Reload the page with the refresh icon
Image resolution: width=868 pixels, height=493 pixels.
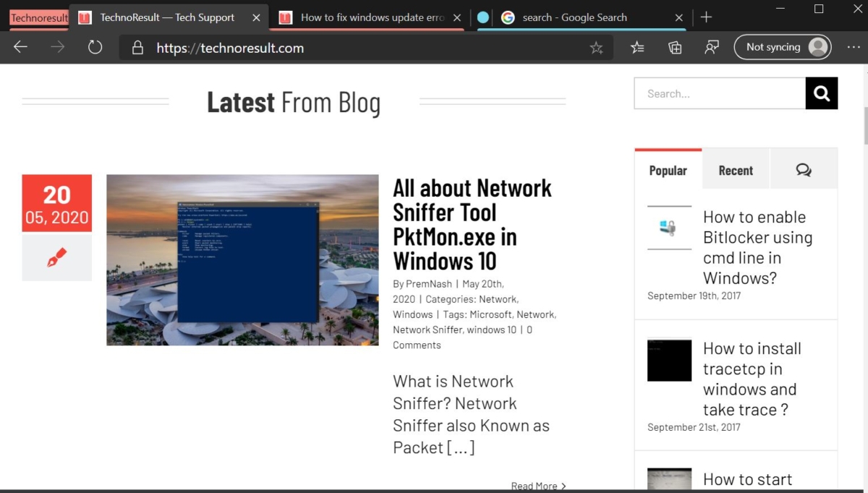point(95,48)
